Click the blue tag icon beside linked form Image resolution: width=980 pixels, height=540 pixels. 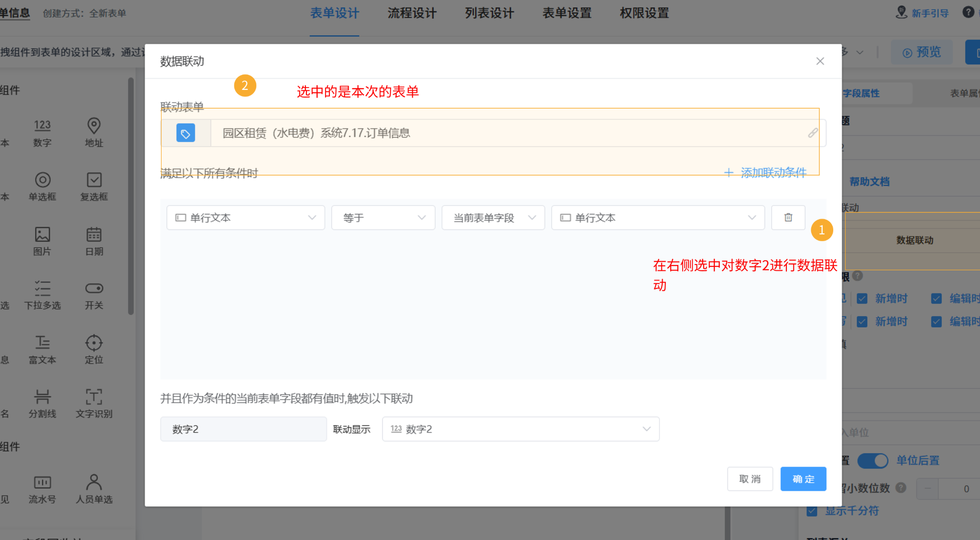pos(185,133)
